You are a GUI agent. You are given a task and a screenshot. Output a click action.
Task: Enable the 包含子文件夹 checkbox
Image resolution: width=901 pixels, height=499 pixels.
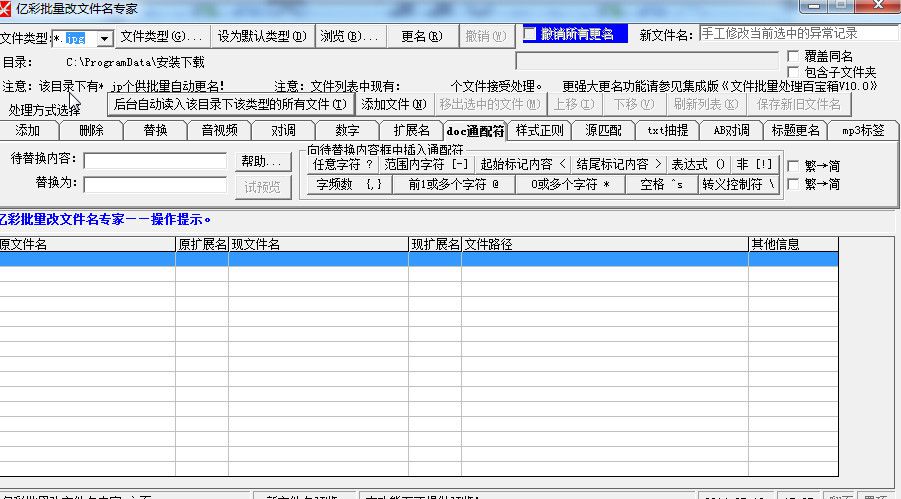click(793, 72)
